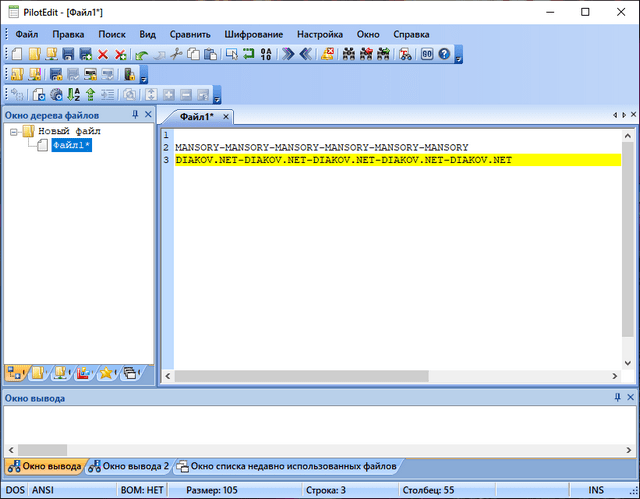Open the Настройка menu
This screenshot has height=499, width=640.
(x=320, y=34)
